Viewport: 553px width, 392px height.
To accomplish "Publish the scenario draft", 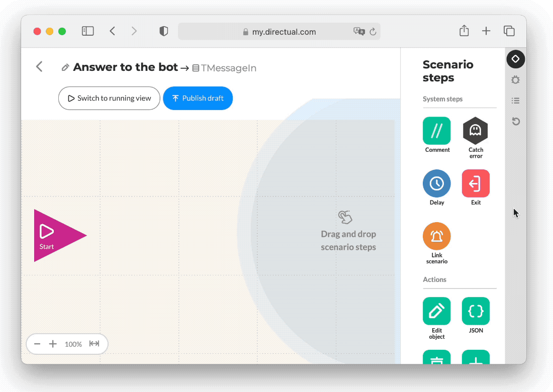I will [198, 98].
